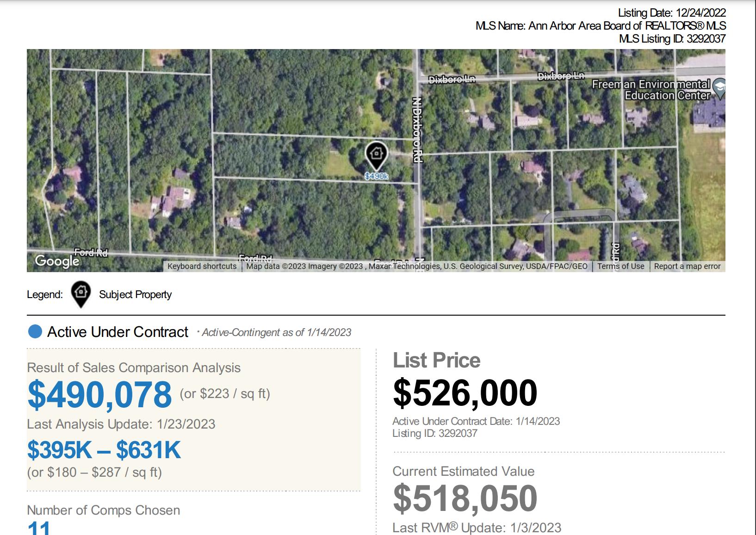Click the $490k price label under marker
Image resolution: width=756 pixels, height=535 pixels.
376,176
